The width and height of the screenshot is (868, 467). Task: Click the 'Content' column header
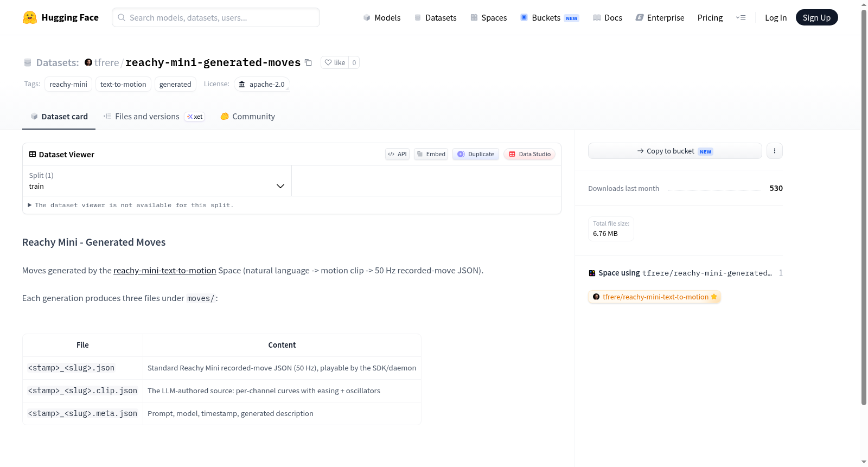[282, 345]
